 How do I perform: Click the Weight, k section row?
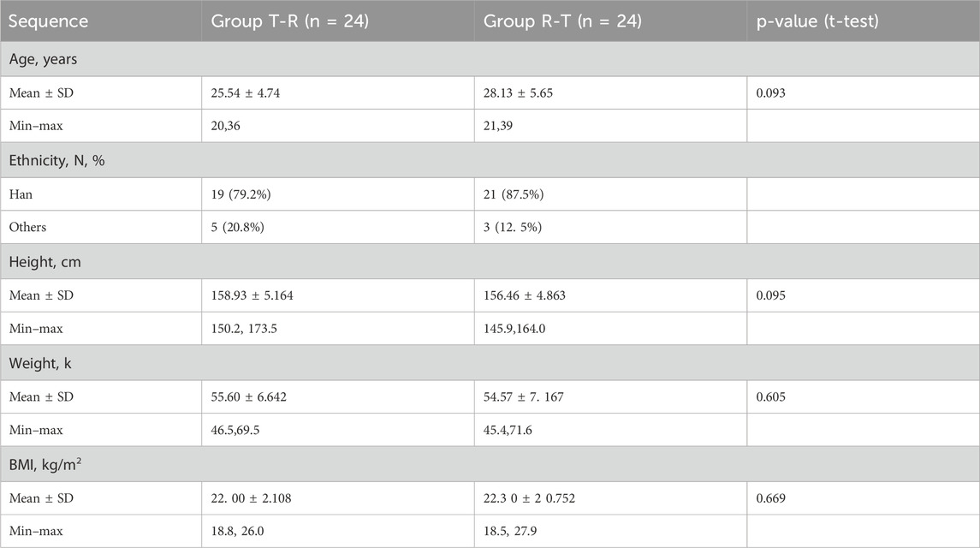(39, 362)
